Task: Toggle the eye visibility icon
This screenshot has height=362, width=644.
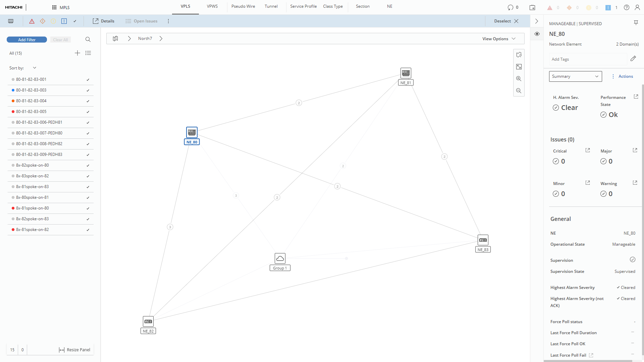Action: pyautogui.click(x=537, y=34)
